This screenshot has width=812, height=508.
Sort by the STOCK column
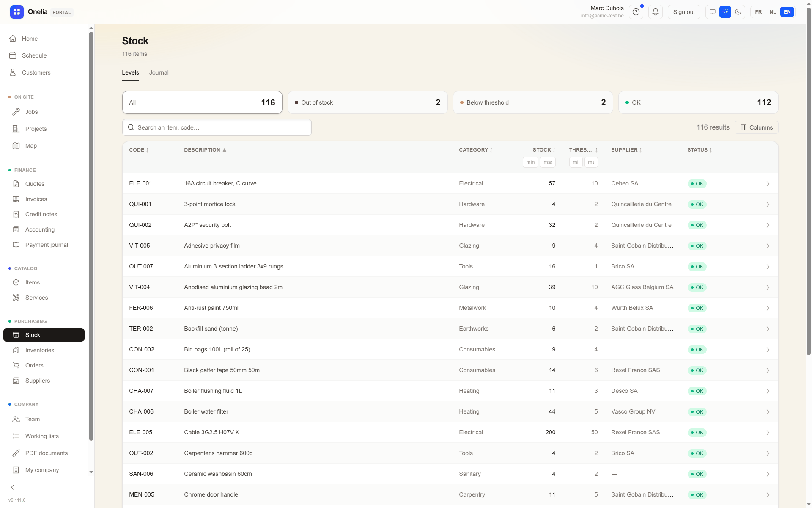pyautogui.click(x=544, y=150)
